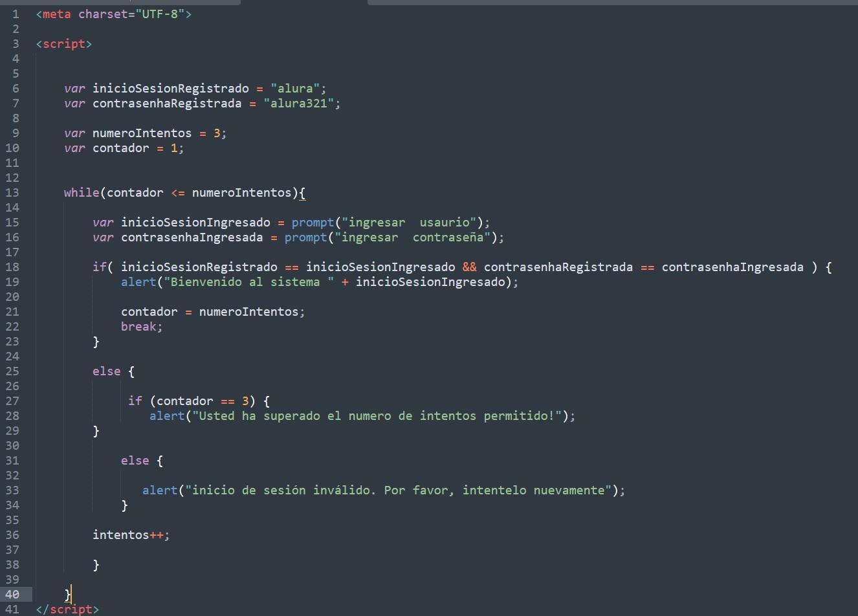
Task: Click the && operator on line 18
Action: 469,267
